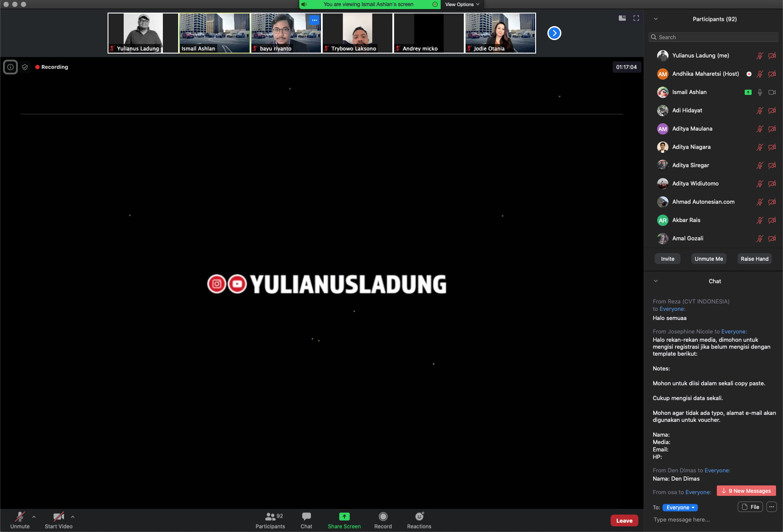Jump to 9 New Messages

click(746, 491)
